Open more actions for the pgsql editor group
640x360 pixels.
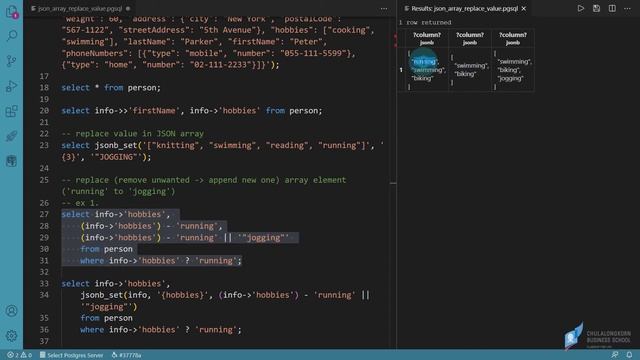point(384,8)
